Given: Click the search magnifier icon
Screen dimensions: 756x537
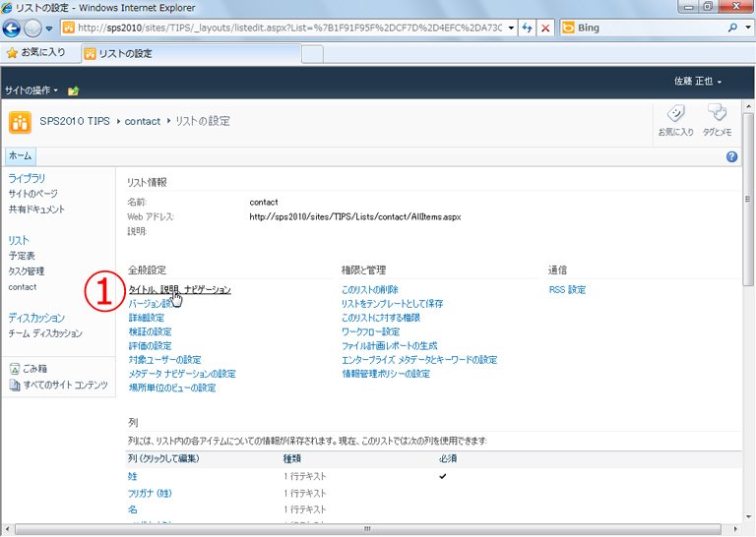Looking at the screenshot, I should click(732, 28).
